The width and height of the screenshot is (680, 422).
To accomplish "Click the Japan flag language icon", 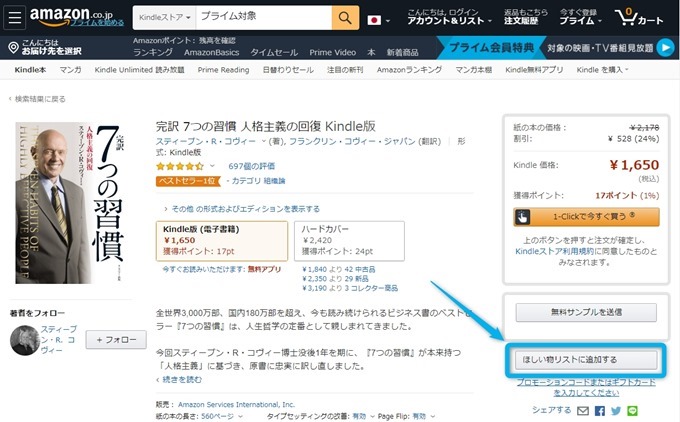I will pos(374,20).
